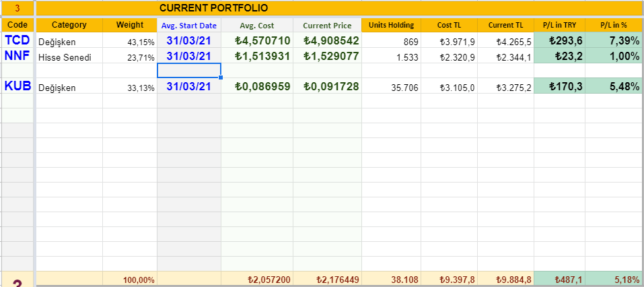Select total cost ₺9.397,8

click(x=449, y=279)
